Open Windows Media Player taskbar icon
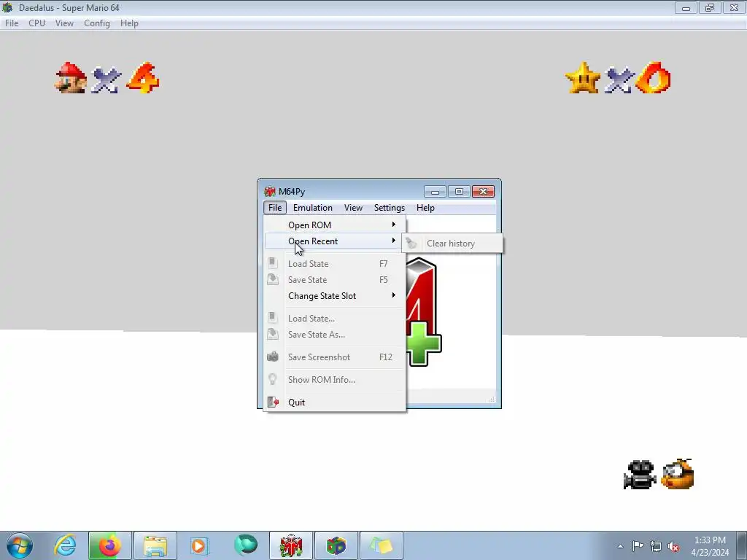 click(200, 545)
